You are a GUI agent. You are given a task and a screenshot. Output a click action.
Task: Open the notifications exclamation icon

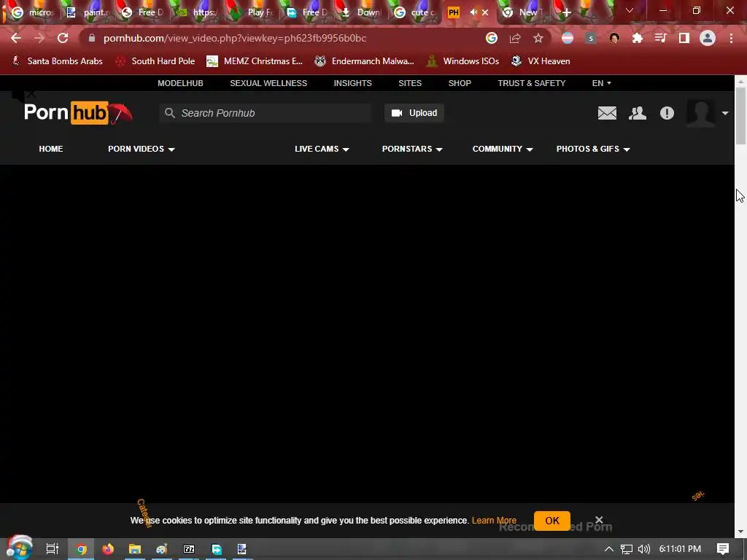click(667, 113)
